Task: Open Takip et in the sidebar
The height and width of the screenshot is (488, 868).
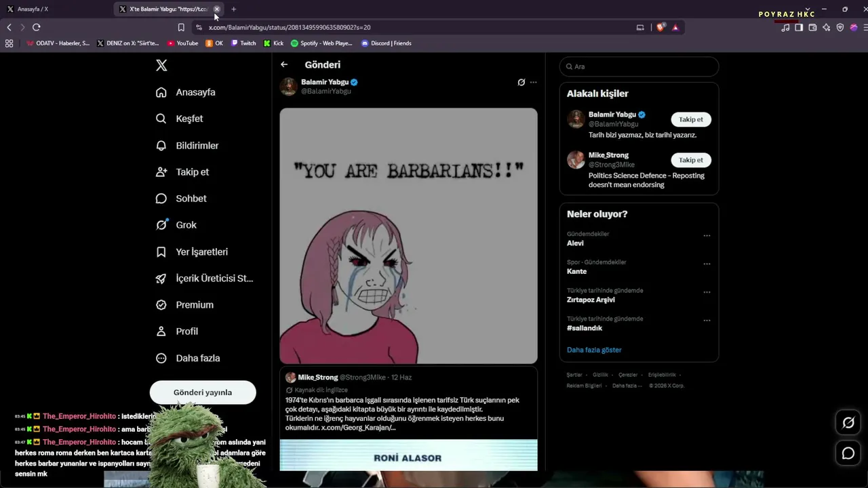Action: (182, 172)
